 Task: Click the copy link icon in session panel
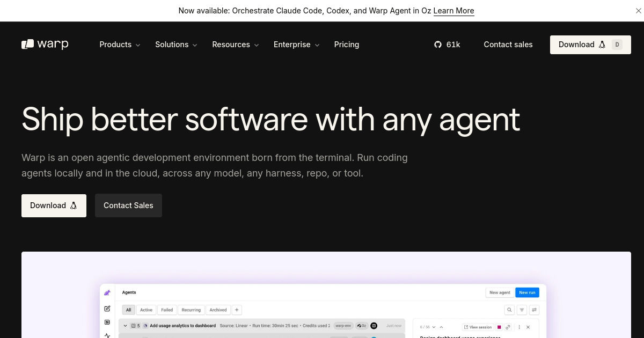tap(508, 327)
